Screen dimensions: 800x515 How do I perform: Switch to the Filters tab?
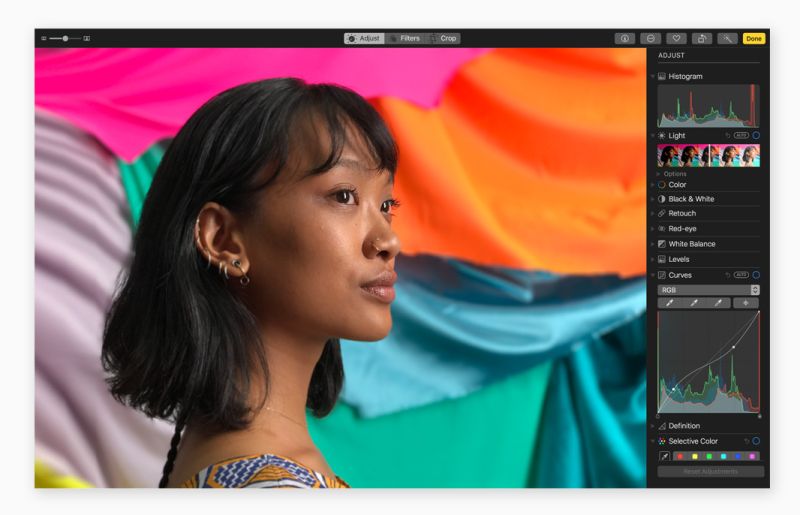coord(405,38)
